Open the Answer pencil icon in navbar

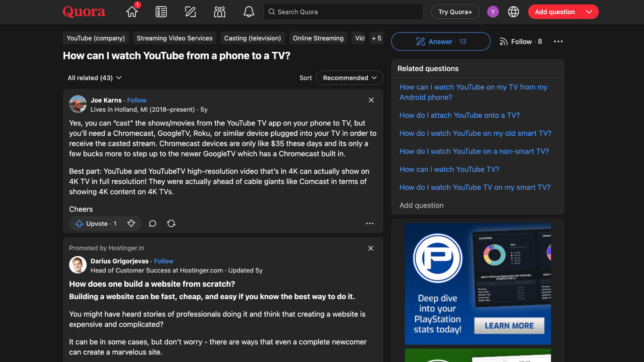point(190,12)
